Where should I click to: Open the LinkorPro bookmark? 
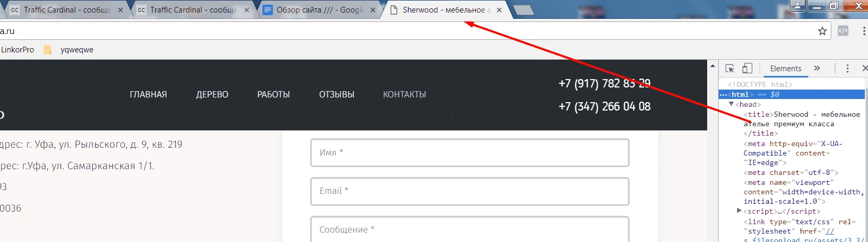point(17,50)
